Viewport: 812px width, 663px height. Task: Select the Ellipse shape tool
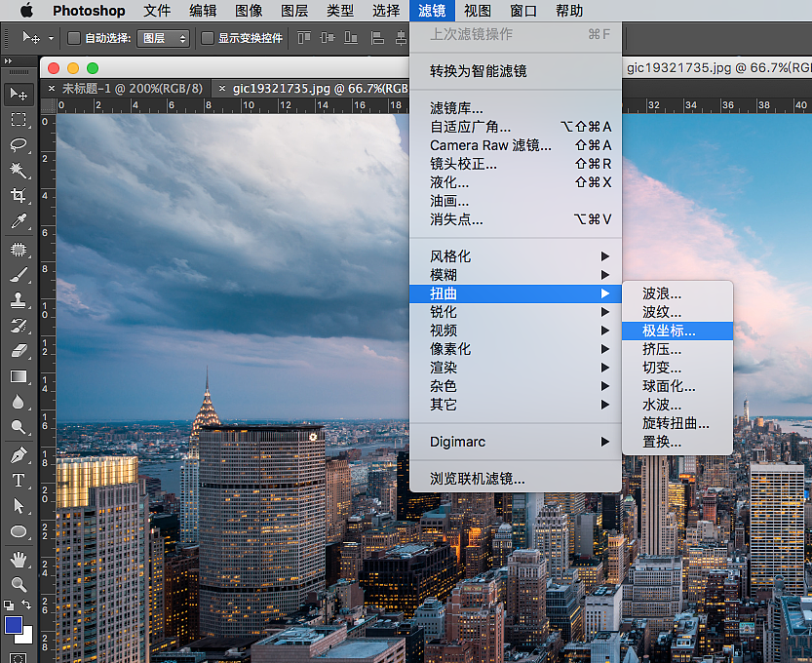[x=19, y=532]
